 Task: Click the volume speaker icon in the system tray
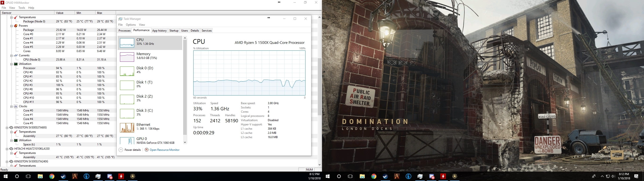[613, 176]
